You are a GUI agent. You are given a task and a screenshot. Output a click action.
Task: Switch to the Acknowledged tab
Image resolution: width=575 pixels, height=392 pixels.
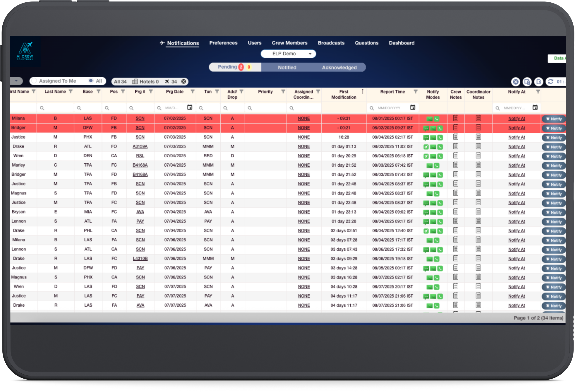click(339, 67)
